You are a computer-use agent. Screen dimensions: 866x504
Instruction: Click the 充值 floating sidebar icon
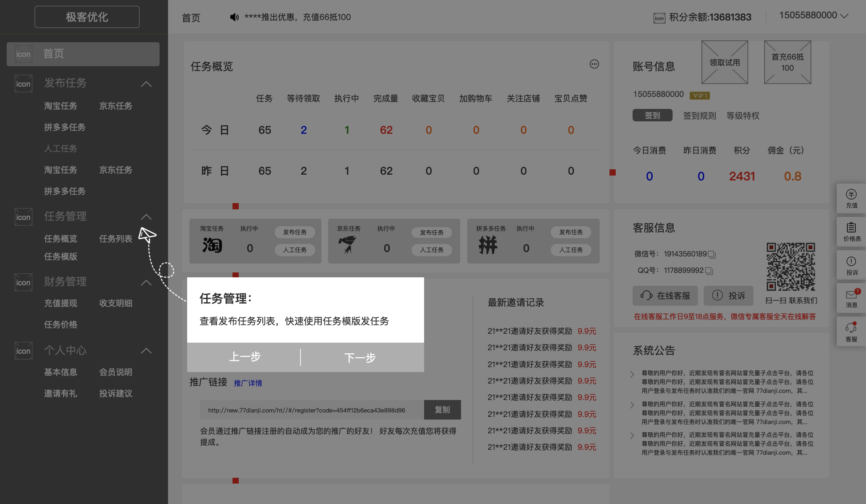[851, 198]
